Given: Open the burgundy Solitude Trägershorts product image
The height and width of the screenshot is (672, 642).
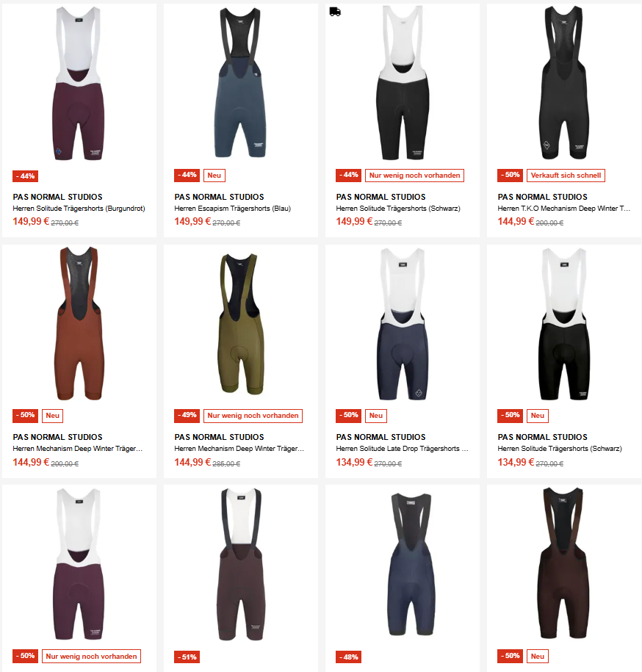Looking at the screenshot, I should pyautogui.click(x=78, y=83).
